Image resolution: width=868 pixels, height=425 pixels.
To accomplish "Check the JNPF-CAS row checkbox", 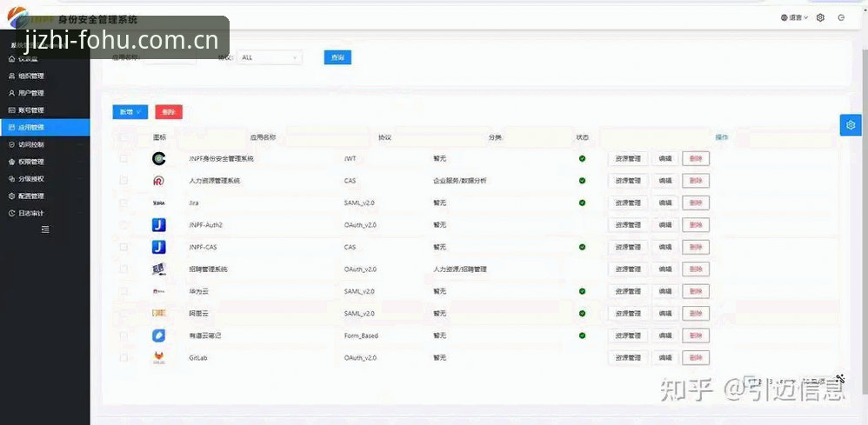I will click(x=124, y=248).
